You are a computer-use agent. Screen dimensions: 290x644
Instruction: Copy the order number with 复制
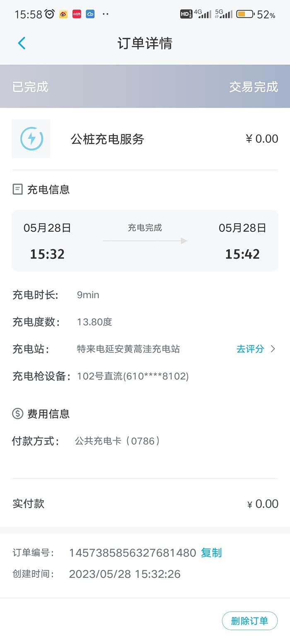click(211, 553)
